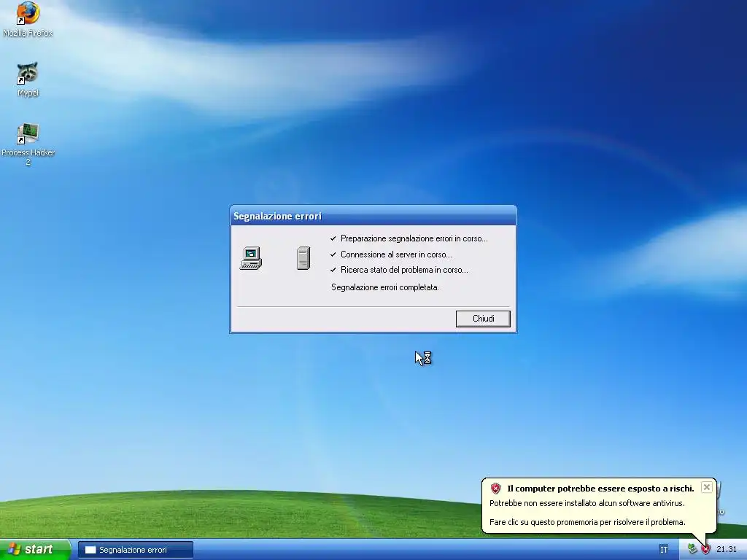This screenshot has height=560, width=747.
Task: Select the Process Hacker 2 desktop icon
Action: click(28, 144)
